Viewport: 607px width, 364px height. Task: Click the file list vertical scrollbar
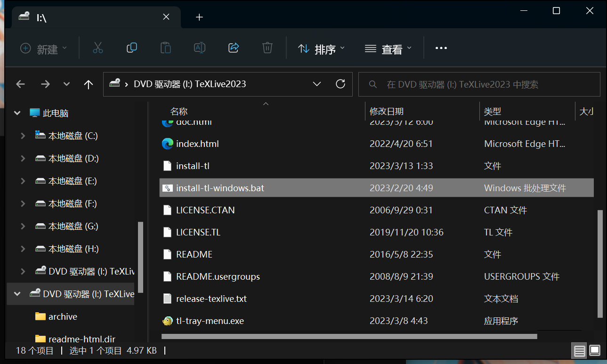point(600,264)
